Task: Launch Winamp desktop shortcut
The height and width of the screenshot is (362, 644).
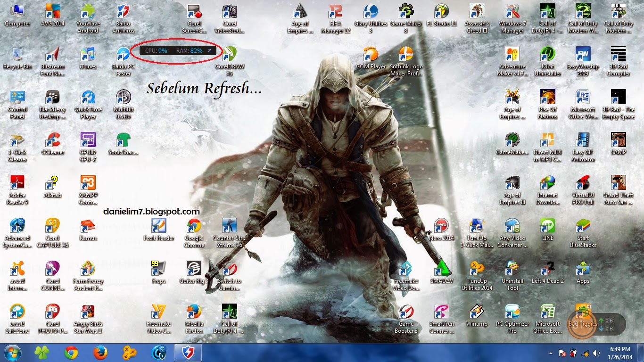Action: 477,315
